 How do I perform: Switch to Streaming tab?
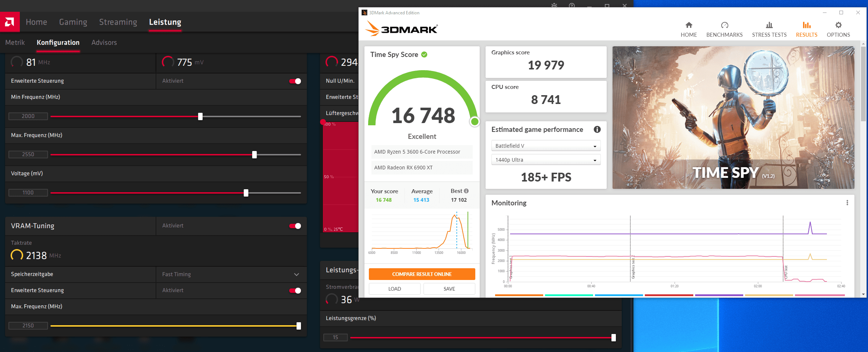118,22
